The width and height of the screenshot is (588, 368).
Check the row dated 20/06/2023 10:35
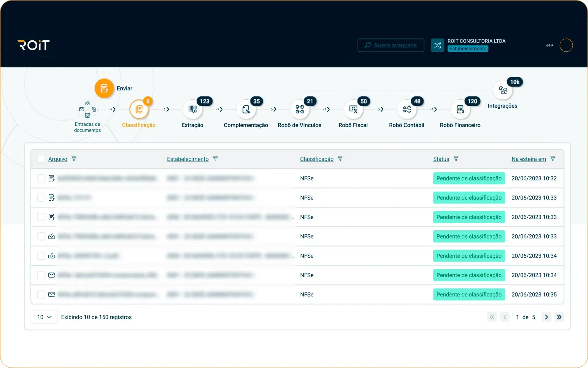click(41, 294)
